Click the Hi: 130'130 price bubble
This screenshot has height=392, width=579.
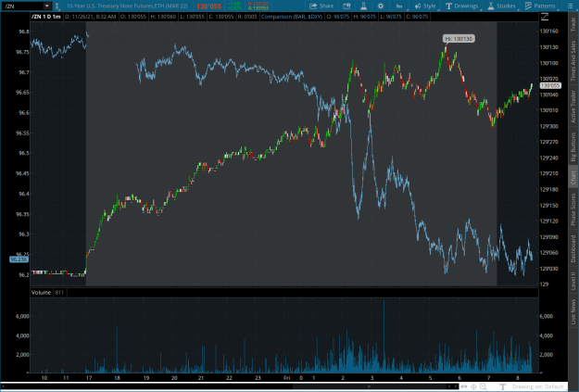(x=459, y=39)
